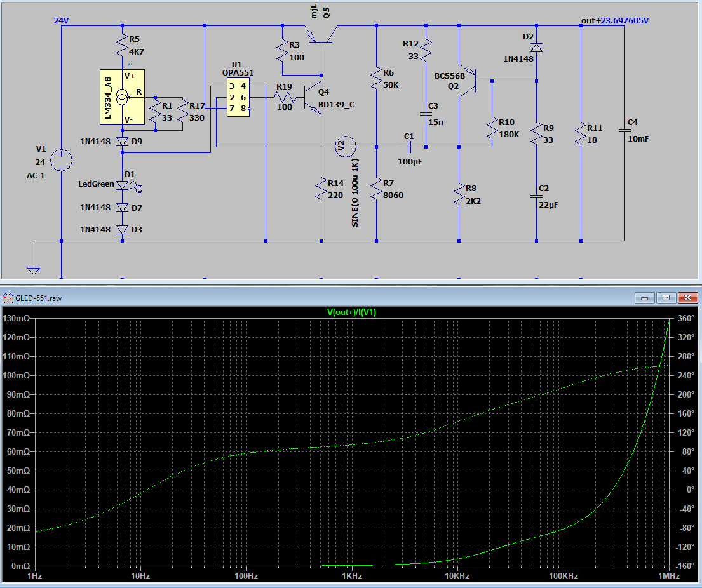Select resistor R8 symbol
The height and width of the screenshot is (588, 702).
(459, 194)
